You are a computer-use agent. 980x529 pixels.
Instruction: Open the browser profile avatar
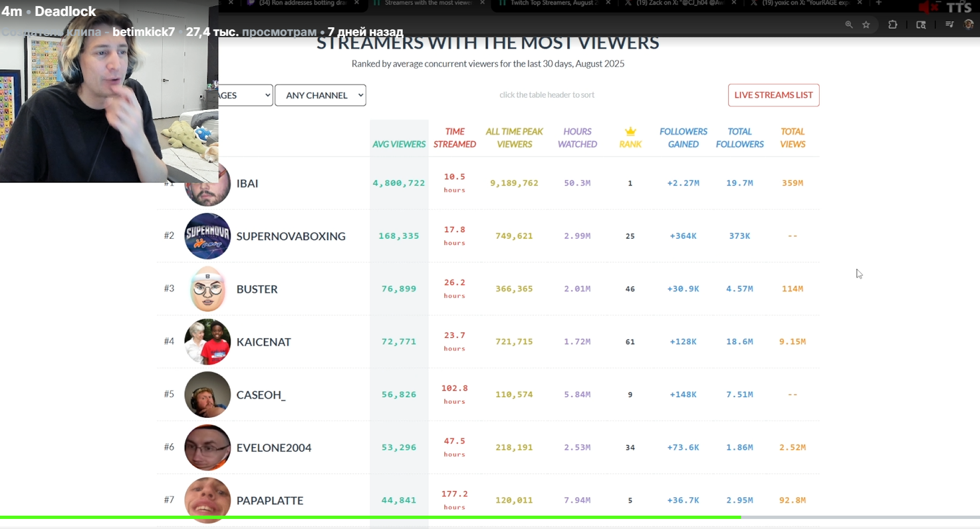pos(969,25)
